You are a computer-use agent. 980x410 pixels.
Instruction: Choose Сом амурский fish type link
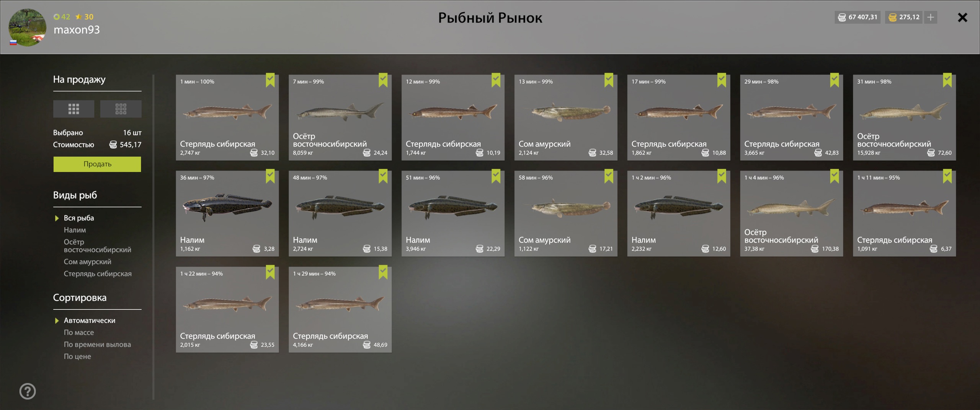[x=87, y=262]
